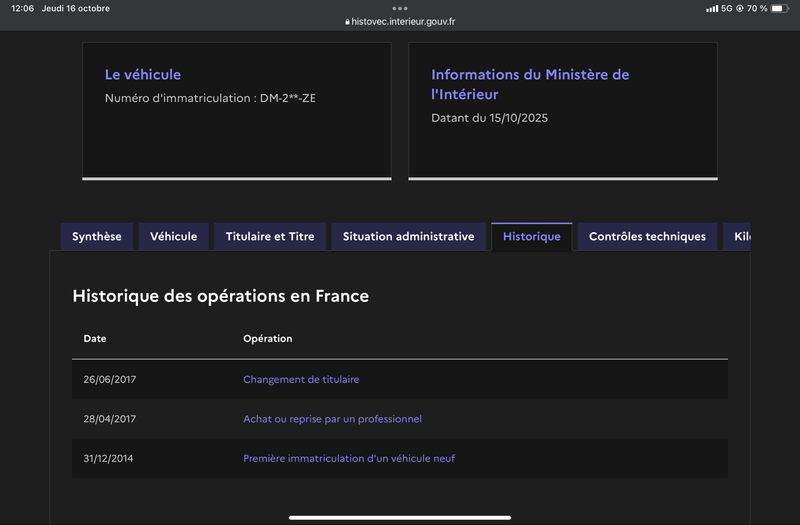Tap the Opération column header

point(268,339)
